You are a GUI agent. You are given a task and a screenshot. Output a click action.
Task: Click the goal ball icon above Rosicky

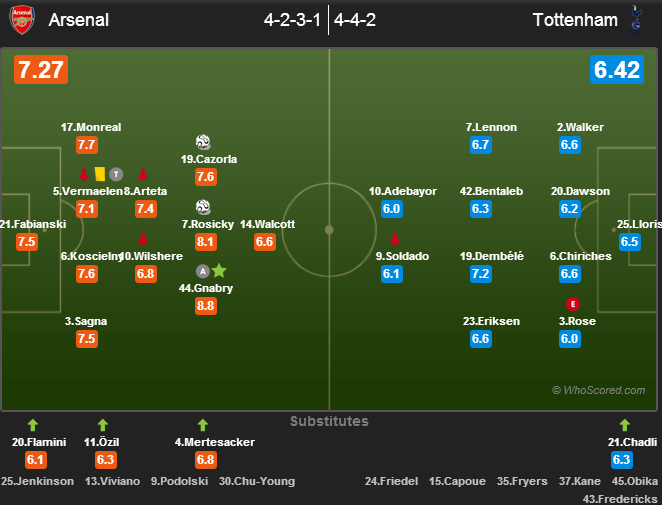tap(203, 207)
